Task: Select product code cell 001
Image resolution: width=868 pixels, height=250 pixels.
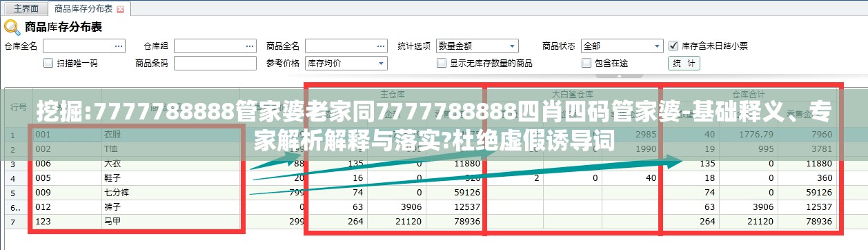Action: 67,134
